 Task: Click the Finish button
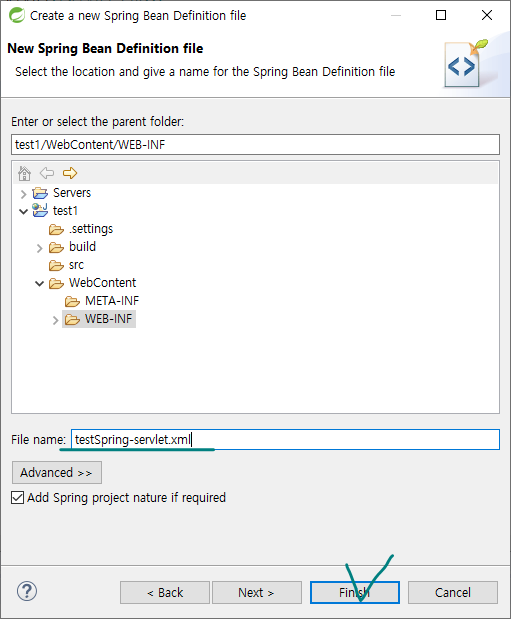pos(355,593)
